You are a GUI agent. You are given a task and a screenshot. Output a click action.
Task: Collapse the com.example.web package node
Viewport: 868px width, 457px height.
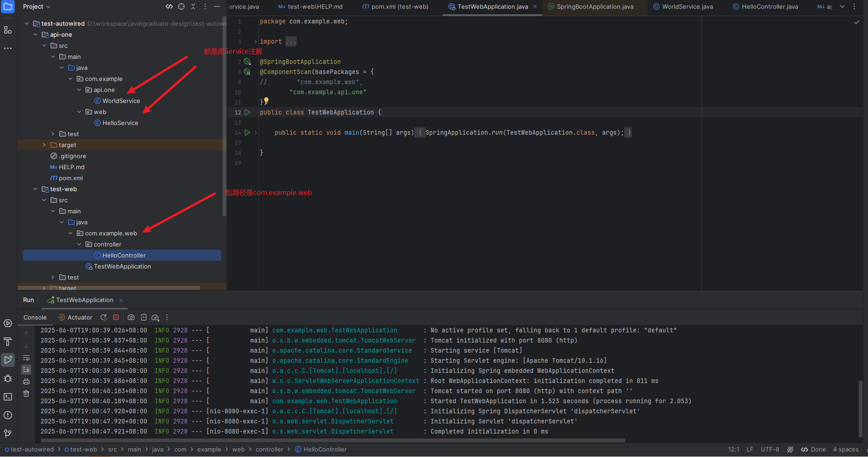click(x=70, y=233)
